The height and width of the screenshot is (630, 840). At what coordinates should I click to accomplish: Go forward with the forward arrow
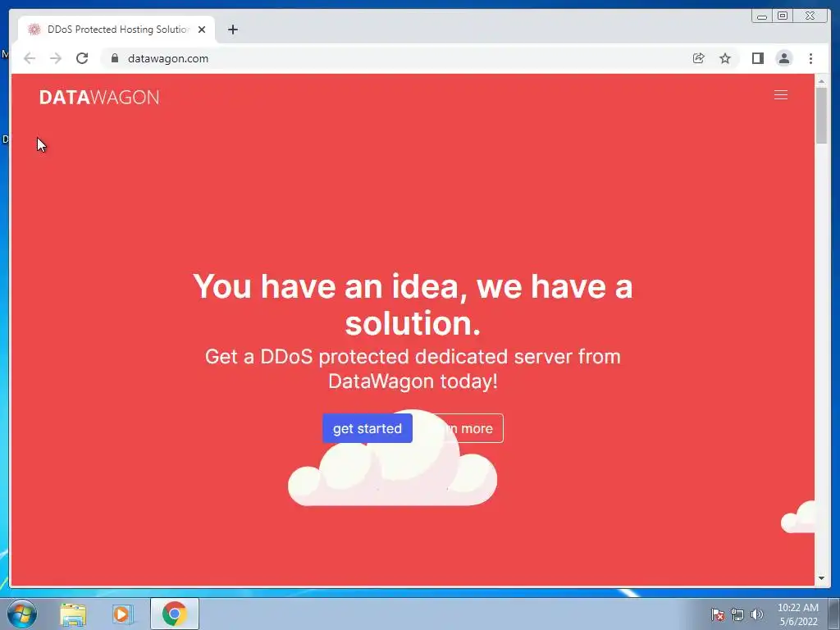(x=56, y=58)
